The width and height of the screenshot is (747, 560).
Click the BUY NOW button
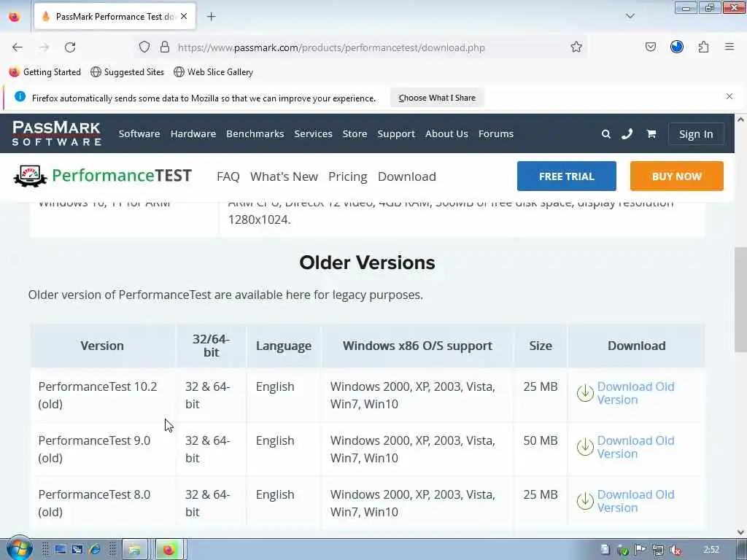(676, 176)
